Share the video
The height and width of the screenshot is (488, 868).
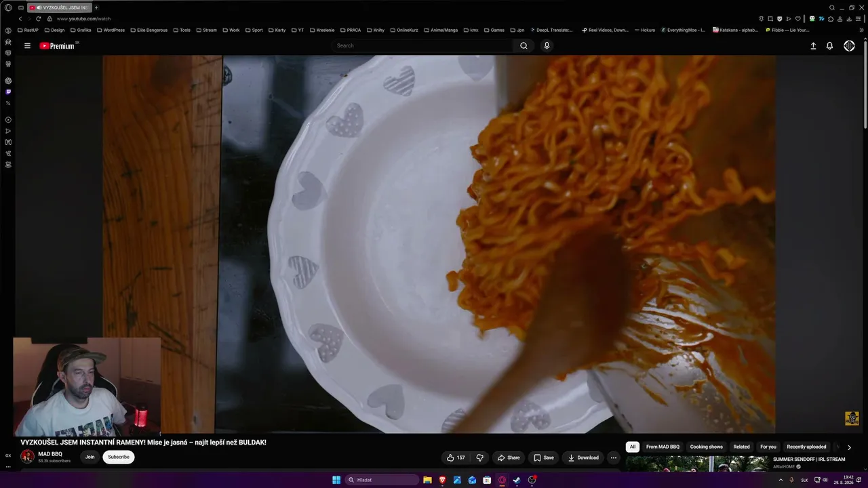pos(509,457)
